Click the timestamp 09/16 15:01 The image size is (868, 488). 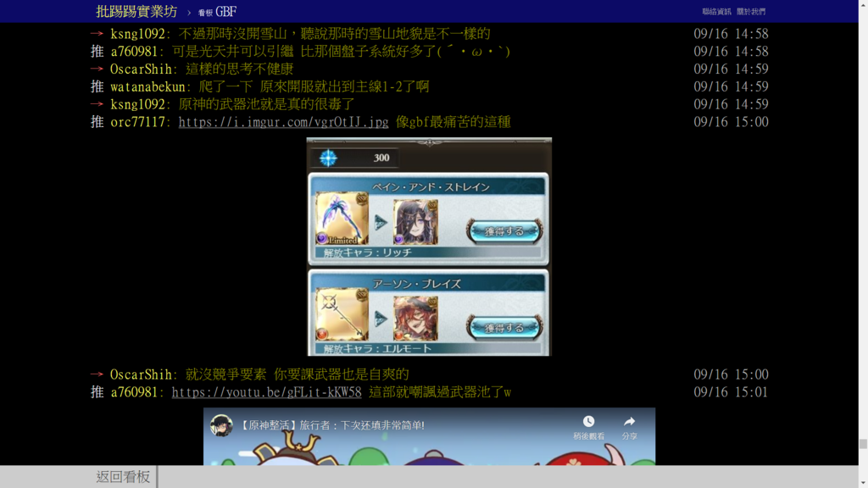click(731, 391)
